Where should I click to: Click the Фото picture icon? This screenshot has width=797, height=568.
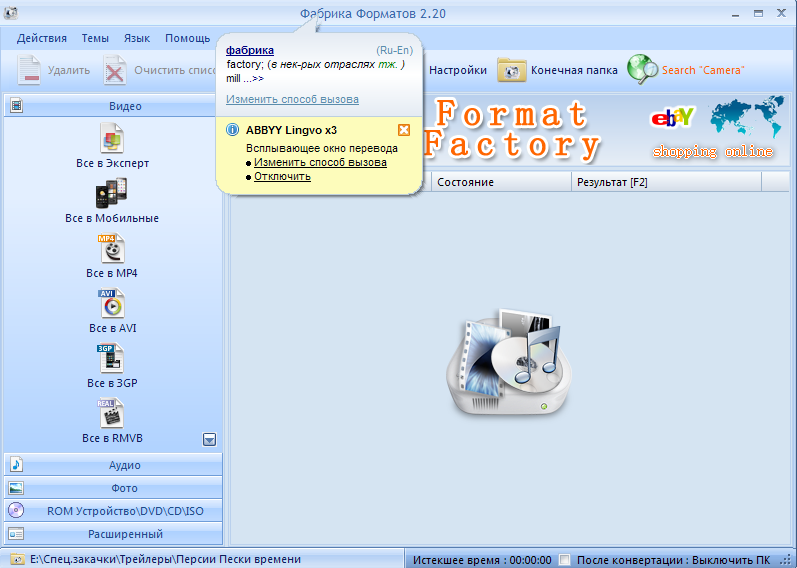(x=16, y=488)
